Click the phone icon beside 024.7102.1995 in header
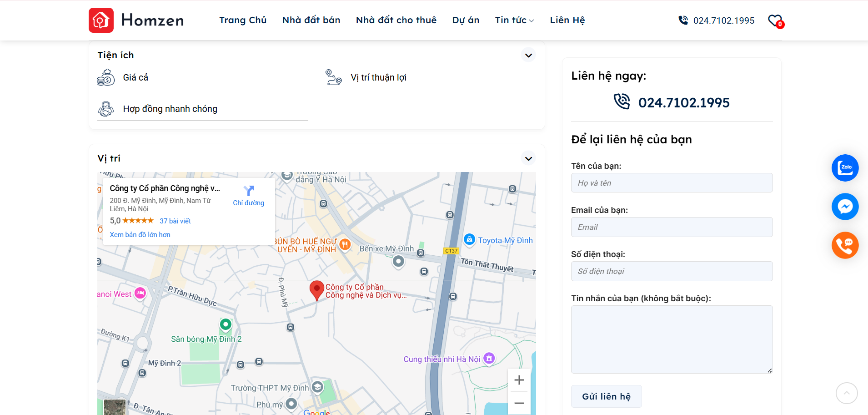 click(x=683, y=20)
